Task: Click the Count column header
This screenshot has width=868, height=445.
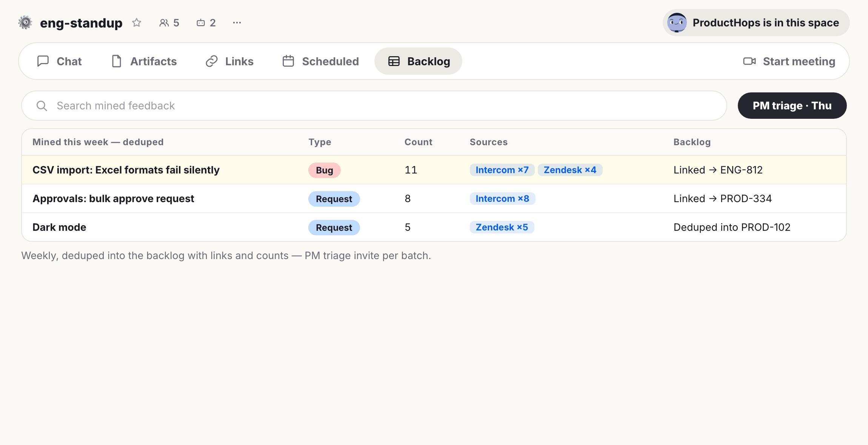Action: [418, 142]
